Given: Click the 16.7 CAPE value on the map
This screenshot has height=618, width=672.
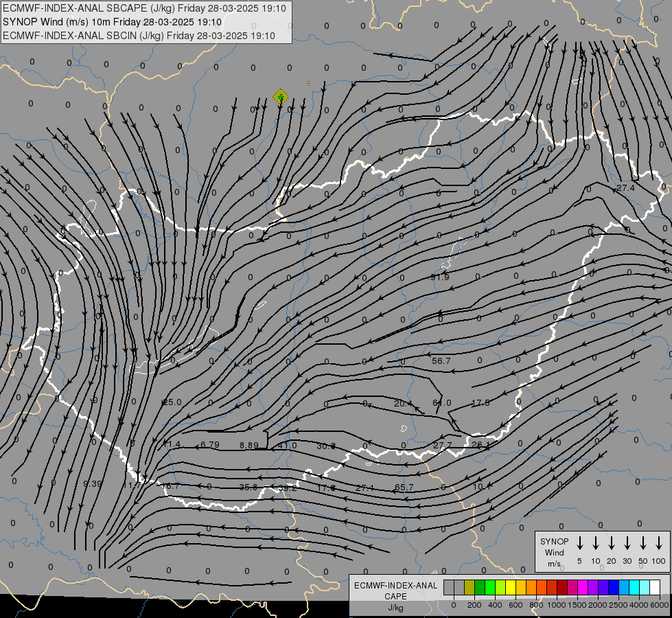Looking at the screenshot, I should 170,486.
